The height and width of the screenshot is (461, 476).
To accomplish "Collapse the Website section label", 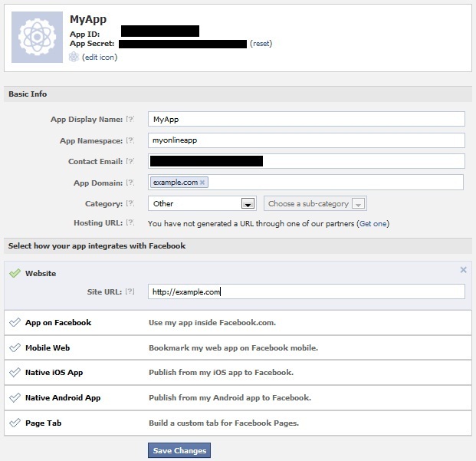I will pos(41,273).
